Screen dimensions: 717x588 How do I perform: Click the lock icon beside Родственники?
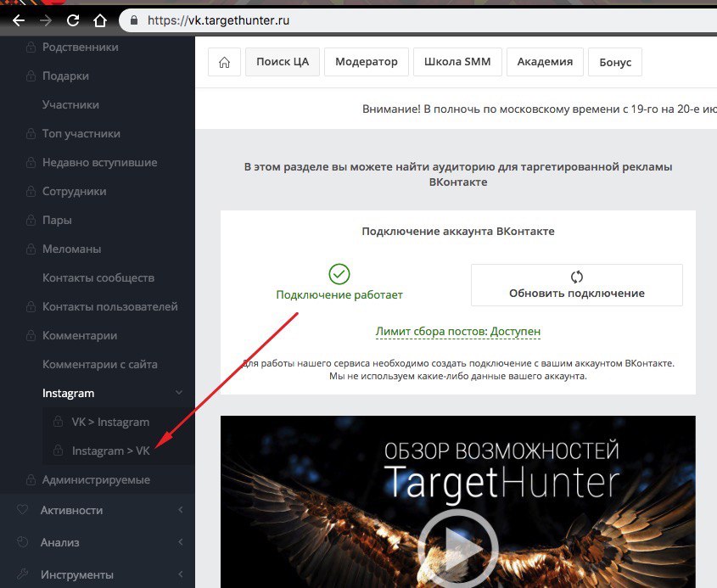coord(31,47)
